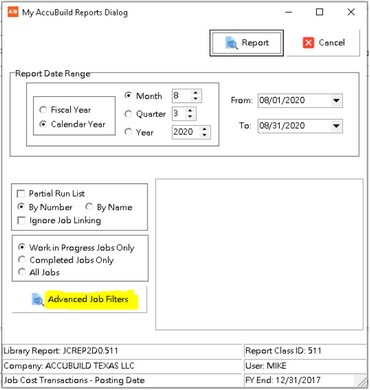The width and height of the screenshot is (370, 390).
Task: Enable the Partial Run List checkbox
Action: coord(21,194)
